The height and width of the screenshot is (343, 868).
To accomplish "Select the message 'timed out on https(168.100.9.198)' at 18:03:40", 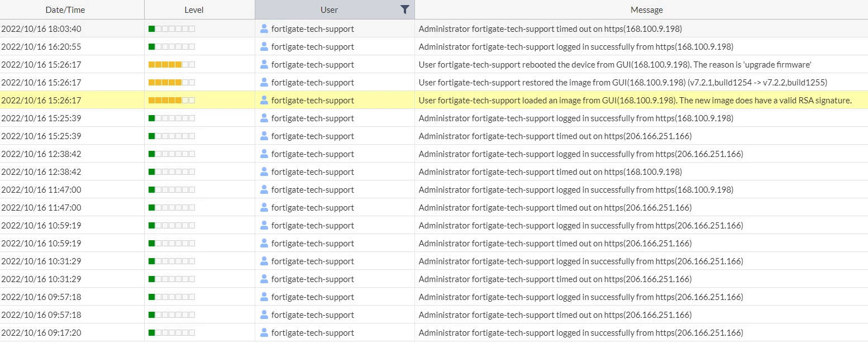I will pyautogui.click(x=550, y=28).
